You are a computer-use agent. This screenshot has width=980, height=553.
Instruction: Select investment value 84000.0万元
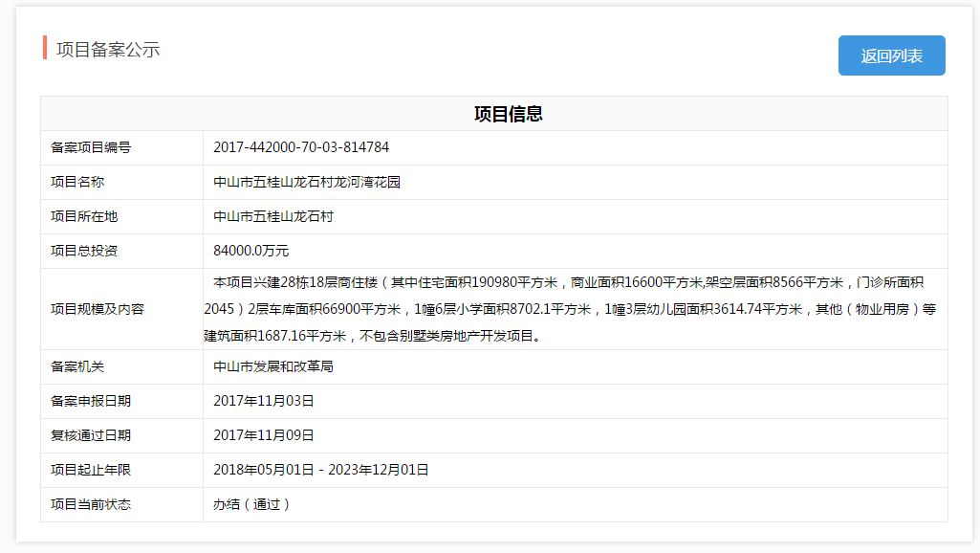(251, 251)
